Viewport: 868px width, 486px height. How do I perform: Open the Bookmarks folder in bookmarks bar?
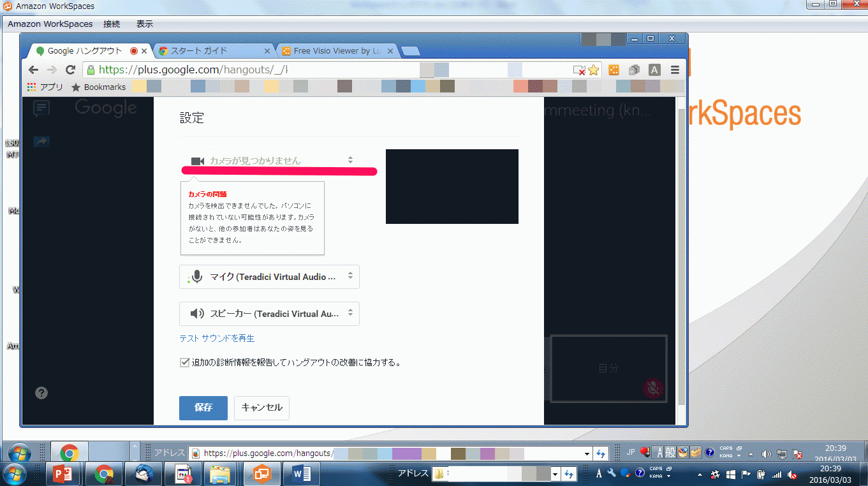99,87
